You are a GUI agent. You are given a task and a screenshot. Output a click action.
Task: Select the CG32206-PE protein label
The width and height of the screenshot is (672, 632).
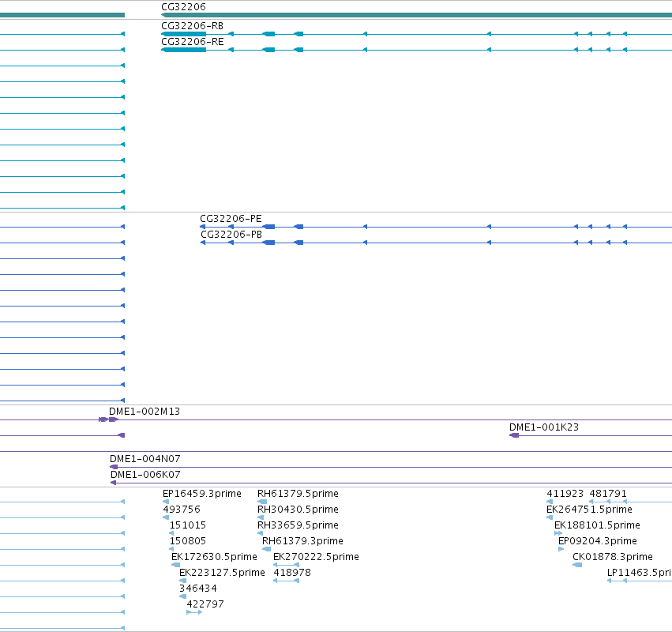point(231,219)
